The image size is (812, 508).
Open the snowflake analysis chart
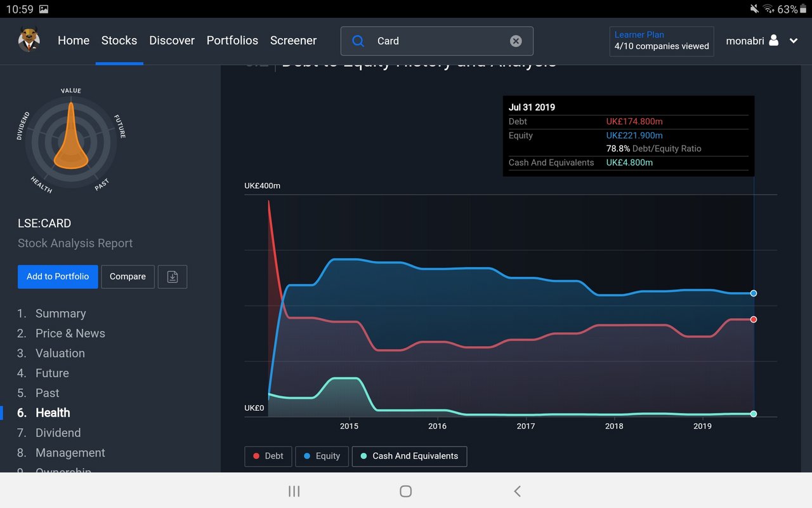coord(71,140)
